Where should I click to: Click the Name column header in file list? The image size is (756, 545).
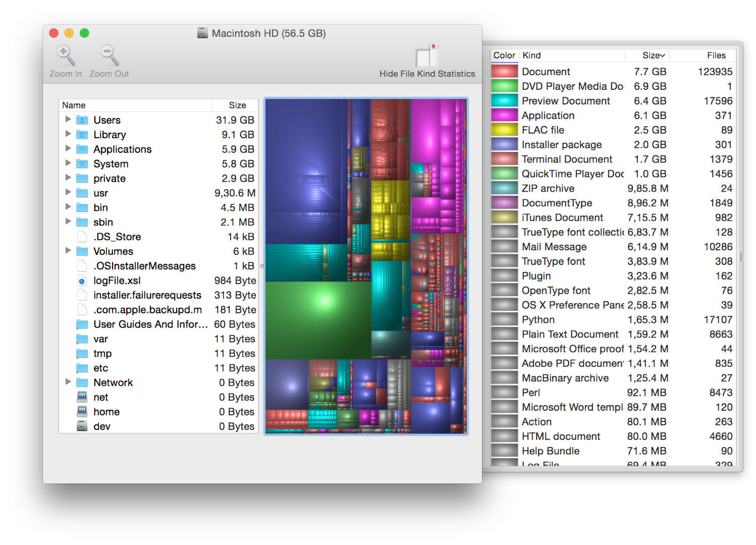click(74, 105)
